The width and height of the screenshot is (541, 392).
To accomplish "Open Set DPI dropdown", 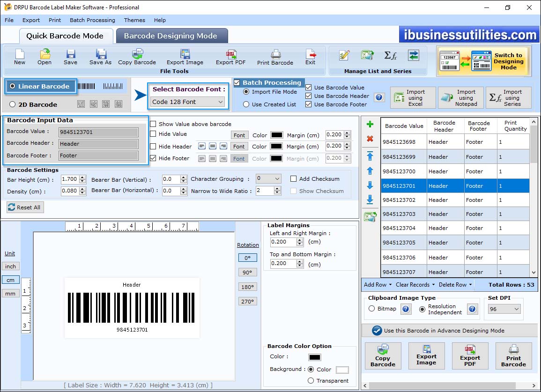I will click(x=504, y=309).
